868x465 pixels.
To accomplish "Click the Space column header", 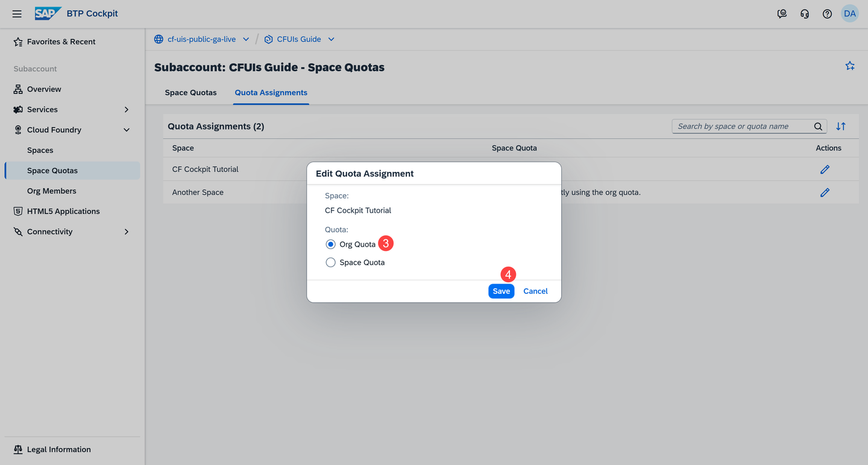I will pyautogui.click(x=183, y=148).
